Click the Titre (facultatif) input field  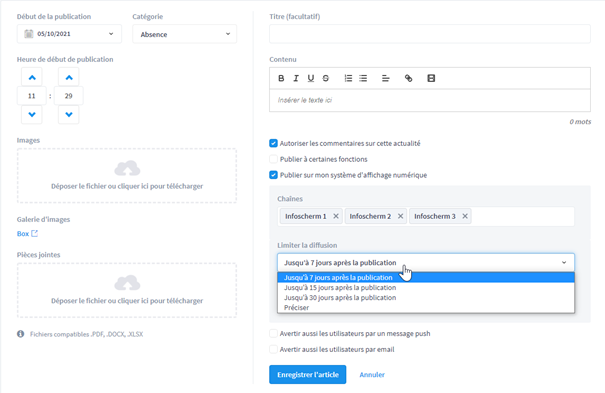click(430, 34)
